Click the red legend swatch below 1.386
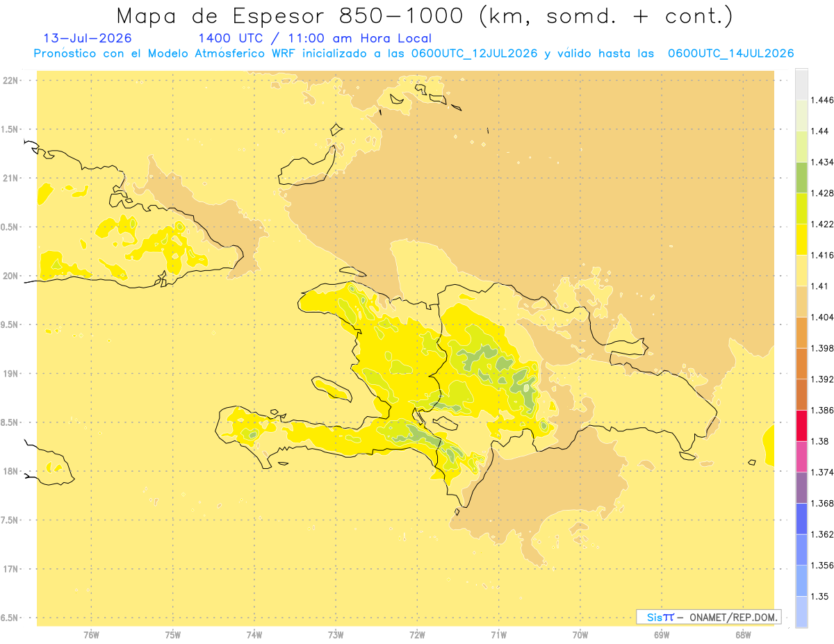This screenshot has width=834, height=644. click(801, 425)
